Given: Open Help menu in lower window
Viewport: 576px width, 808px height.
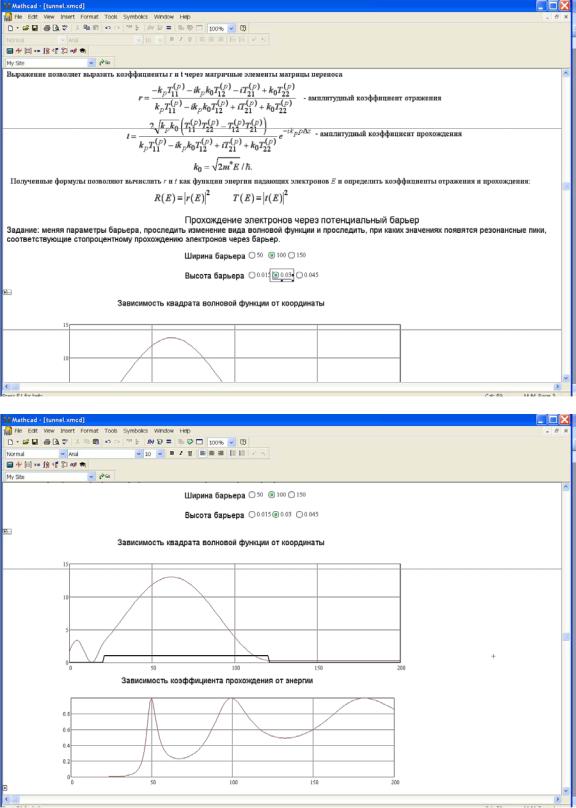Looking at the screenshot, I should 185,430.
